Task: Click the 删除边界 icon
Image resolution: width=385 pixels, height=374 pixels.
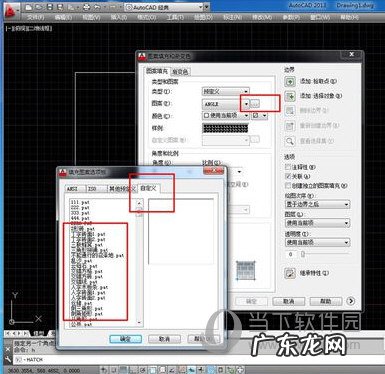Action: pos(290,111)
